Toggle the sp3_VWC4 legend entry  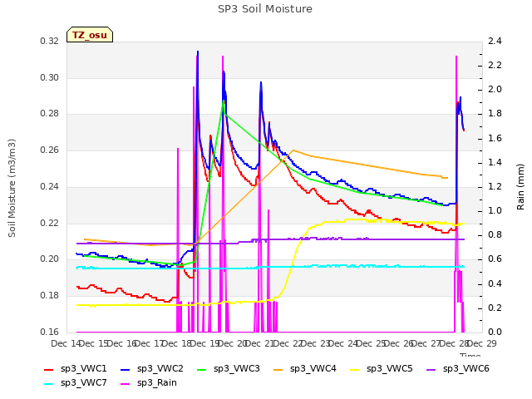pos(305,369)
